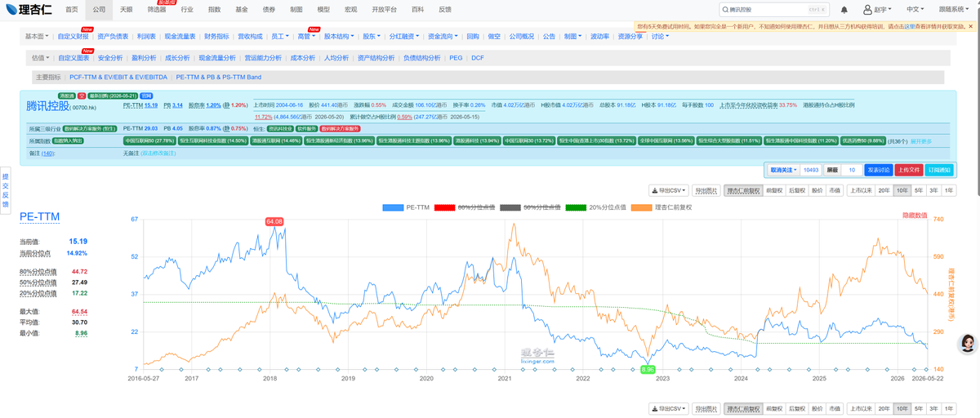Click 隐藏数值 link on chart
The image size is (980, 418).
tap(915, 215)
